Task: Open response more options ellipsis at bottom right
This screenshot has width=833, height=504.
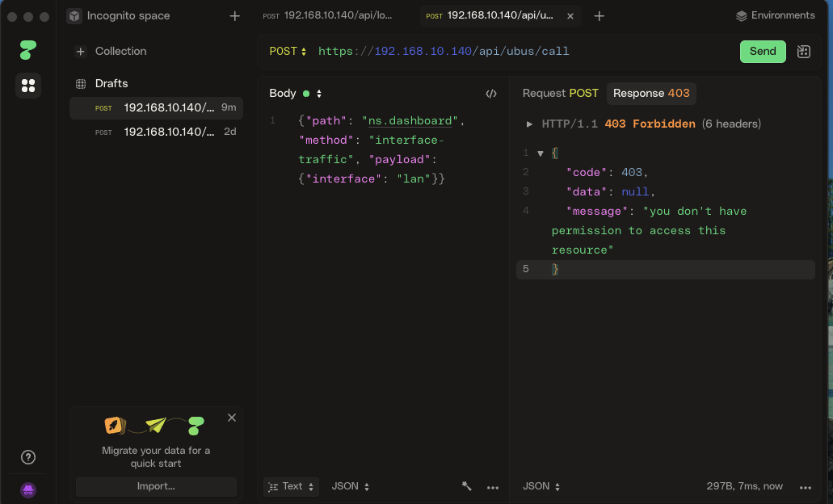Action: point(805,487)
